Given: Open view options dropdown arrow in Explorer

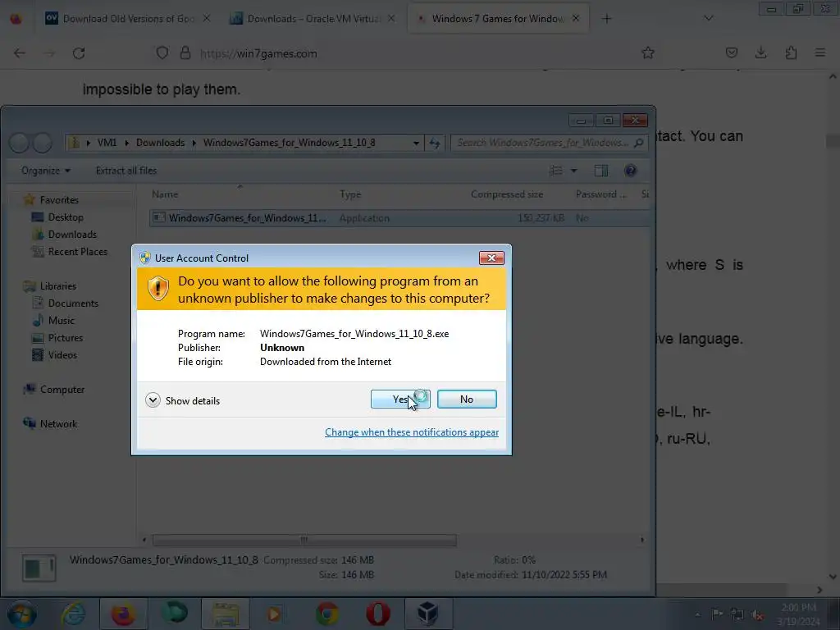Looking at the screenshot, I should click(573, 171).
